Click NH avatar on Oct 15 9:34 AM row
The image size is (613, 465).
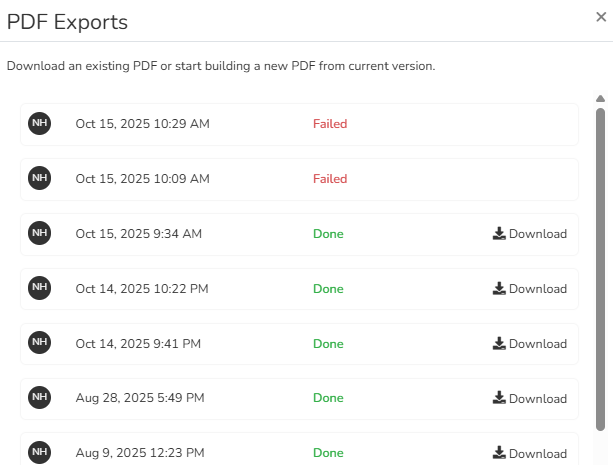click(39, 233)
